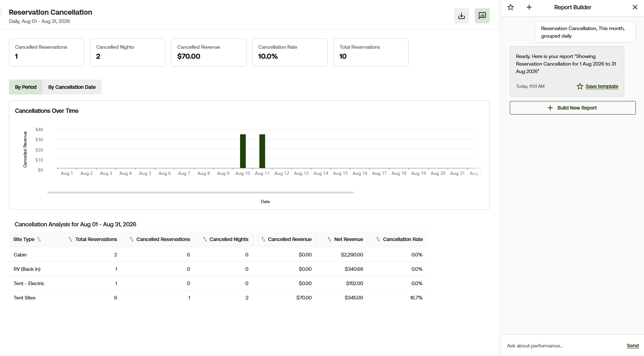
Task: Switch to By Period tab
Action: 26,87
